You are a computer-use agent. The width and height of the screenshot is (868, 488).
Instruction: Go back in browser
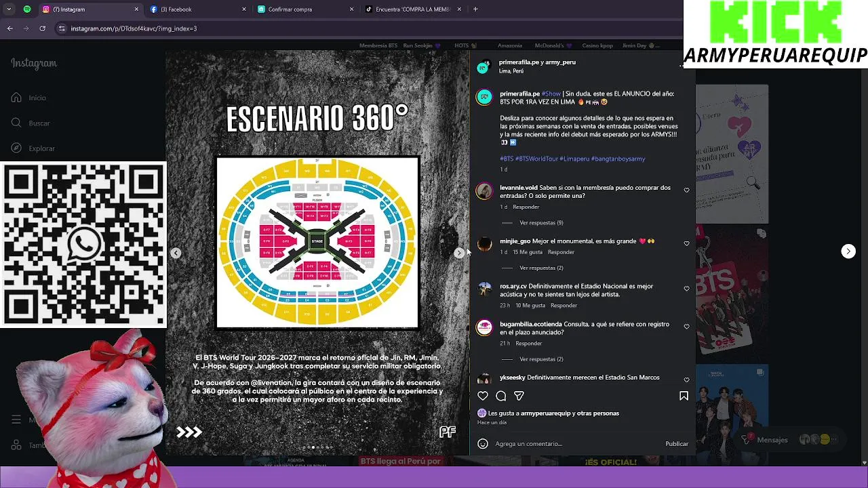click(10, 28)
